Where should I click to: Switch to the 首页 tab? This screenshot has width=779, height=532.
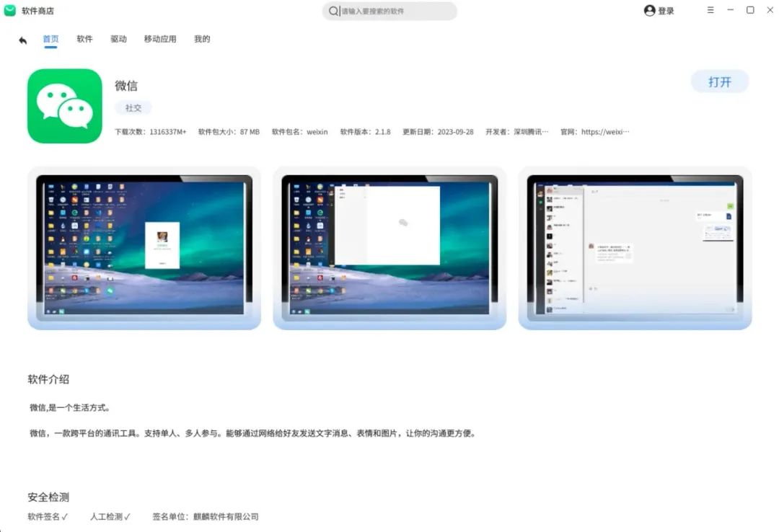[x=50, y=39]
